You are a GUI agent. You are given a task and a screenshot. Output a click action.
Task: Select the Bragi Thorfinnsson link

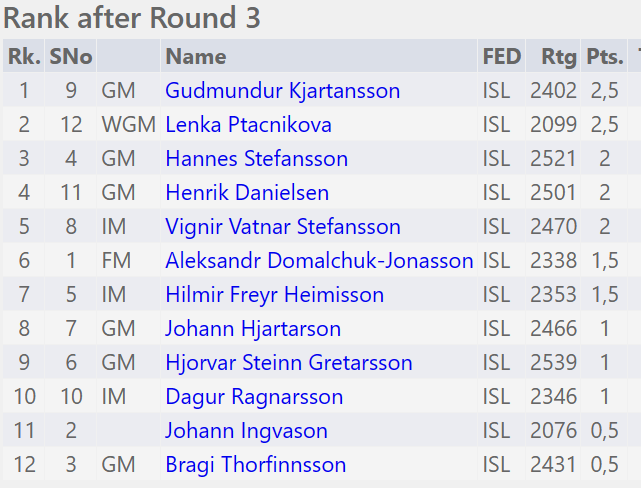pos(256,465)
